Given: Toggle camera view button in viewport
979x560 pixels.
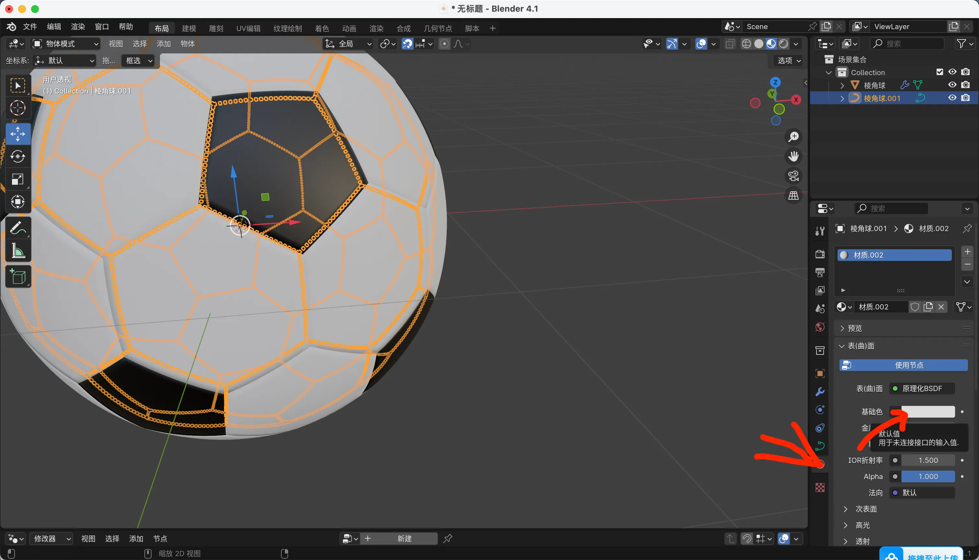Looking at the screenshot, I should 793,176.
